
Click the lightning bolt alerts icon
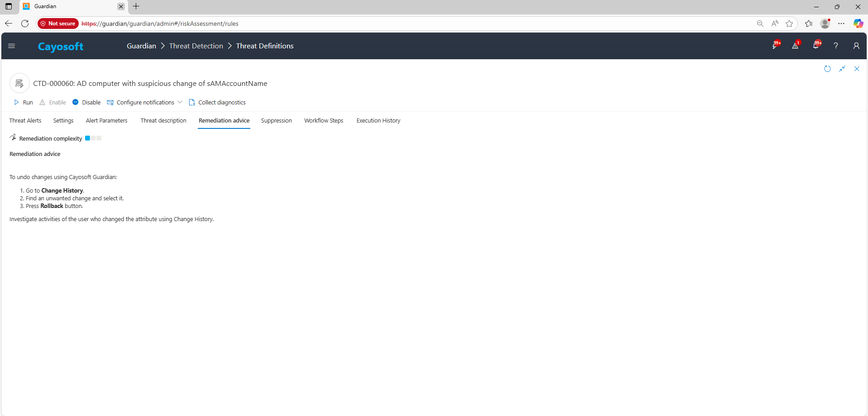coord(775,46)
